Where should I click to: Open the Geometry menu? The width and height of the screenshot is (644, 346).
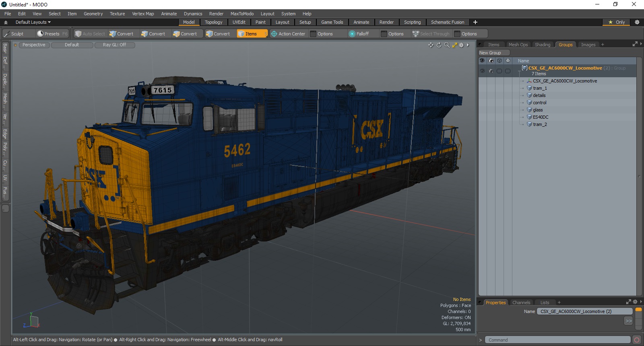click(93, 14)
